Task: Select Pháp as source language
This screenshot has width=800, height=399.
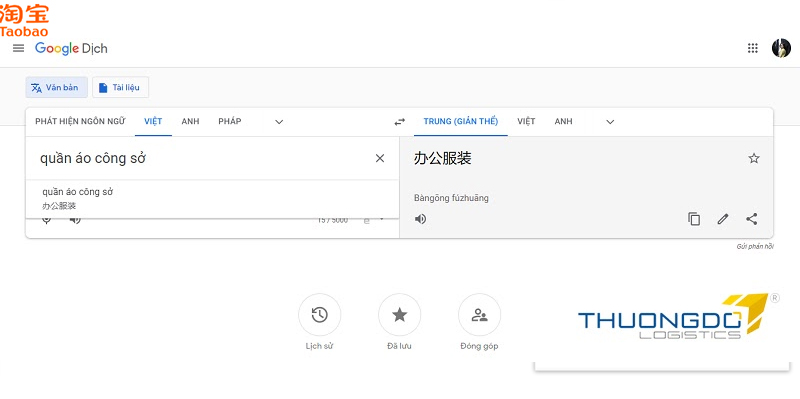Action: point(230,121)
